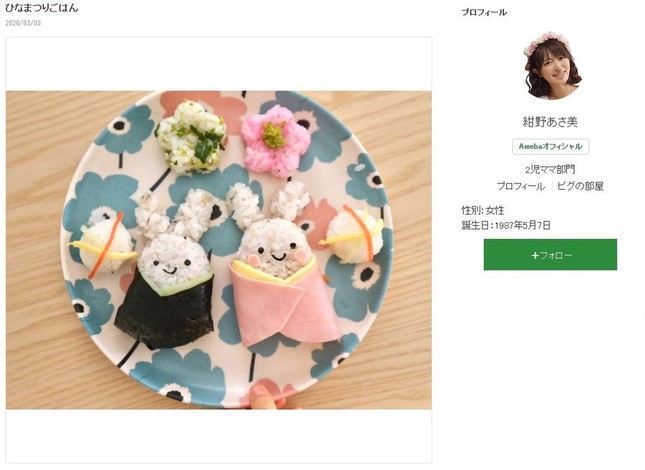The image size is (645, 470).
Task: Open the ピグの部屋 link
Action: pos(580,186)
